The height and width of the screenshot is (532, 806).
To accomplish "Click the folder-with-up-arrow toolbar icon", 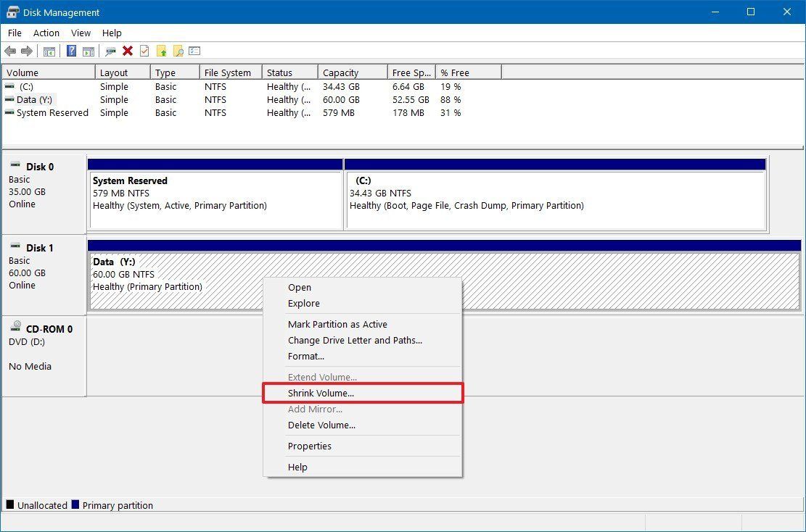I will pyautogui.click(x=161, y=51).
